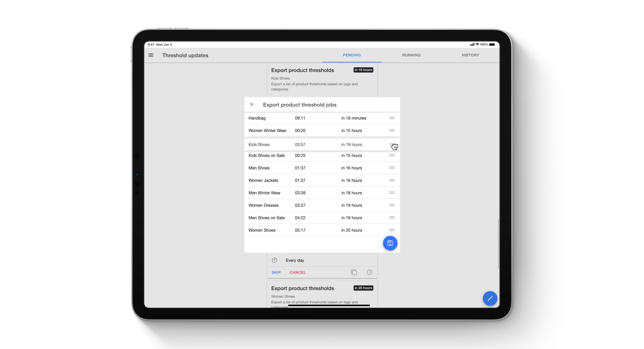Click the reorder handle on Women Shoes row

point(392,230)
